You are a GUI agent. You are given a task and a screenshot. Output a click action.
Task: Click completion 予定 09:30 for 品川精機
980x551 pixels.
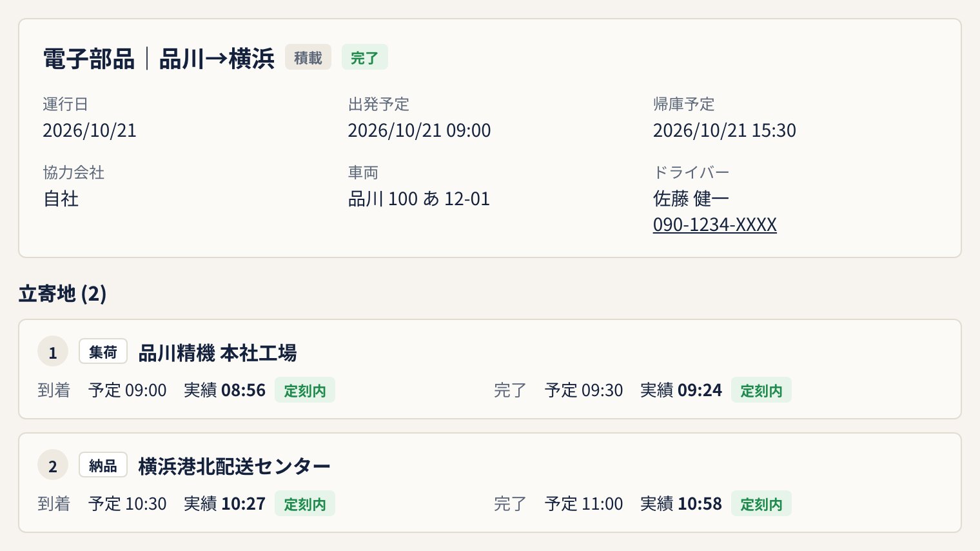[x=584, y=390]
